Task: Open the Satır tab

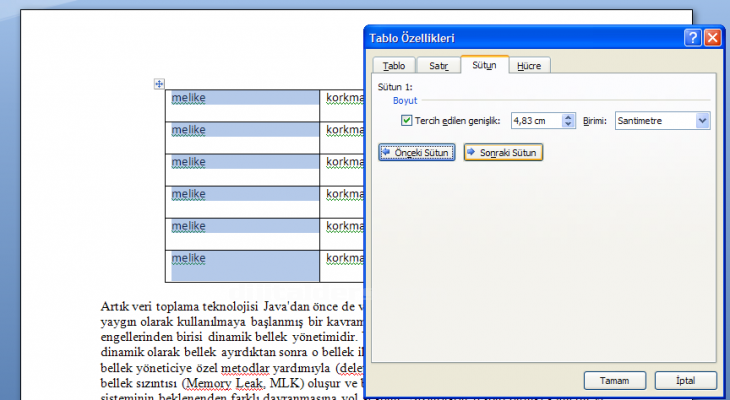Action: [438, 66]
